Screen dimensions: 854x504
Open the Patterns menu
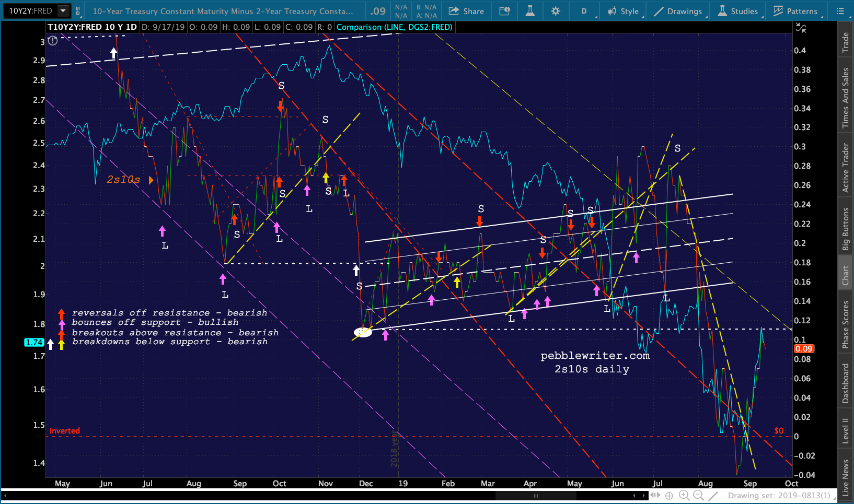point(795,11)
